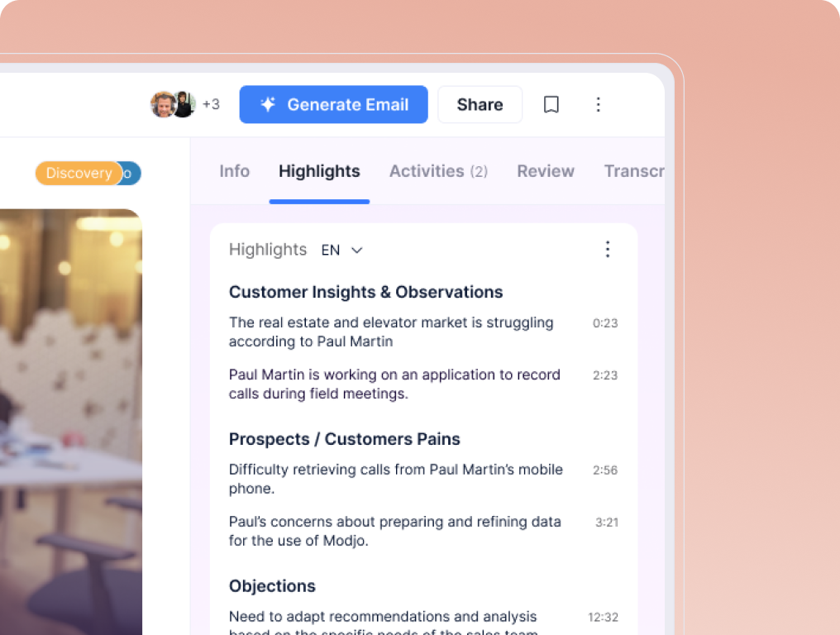Select the Highlights tab
This screenshot has width=840, height=635.
[319, 171]
